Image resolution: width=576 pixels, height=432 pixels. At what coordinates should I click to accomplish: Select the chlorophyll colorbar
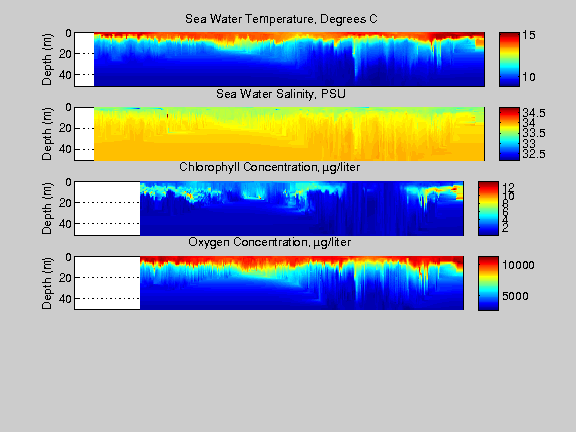tap(488, 208)
